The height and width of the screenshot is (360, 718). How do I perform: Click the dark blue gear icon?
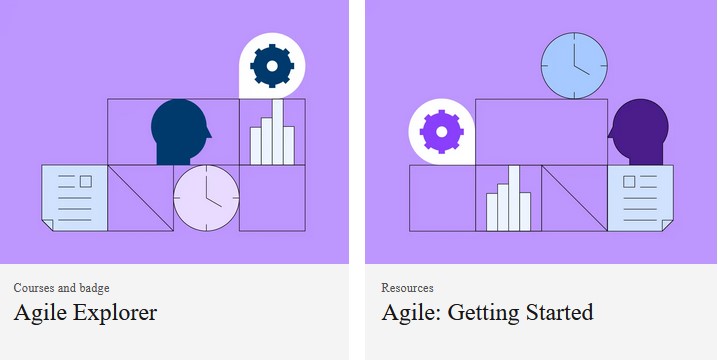(x=272, y=66)
